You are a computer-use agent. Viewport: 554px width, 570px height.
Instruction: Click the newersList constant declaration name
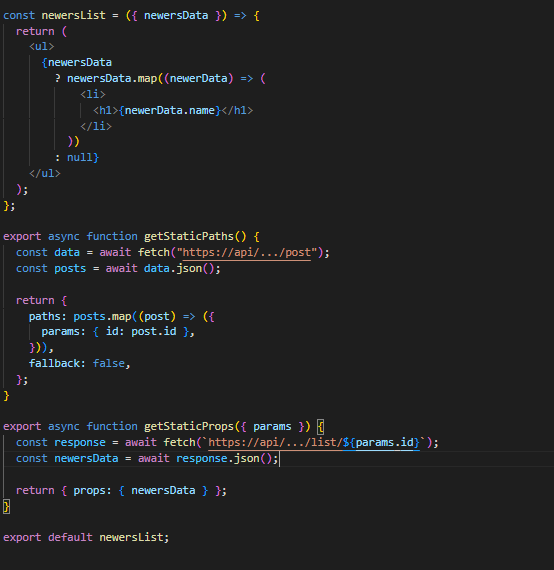pyautogui.click(x=73, y=16)
